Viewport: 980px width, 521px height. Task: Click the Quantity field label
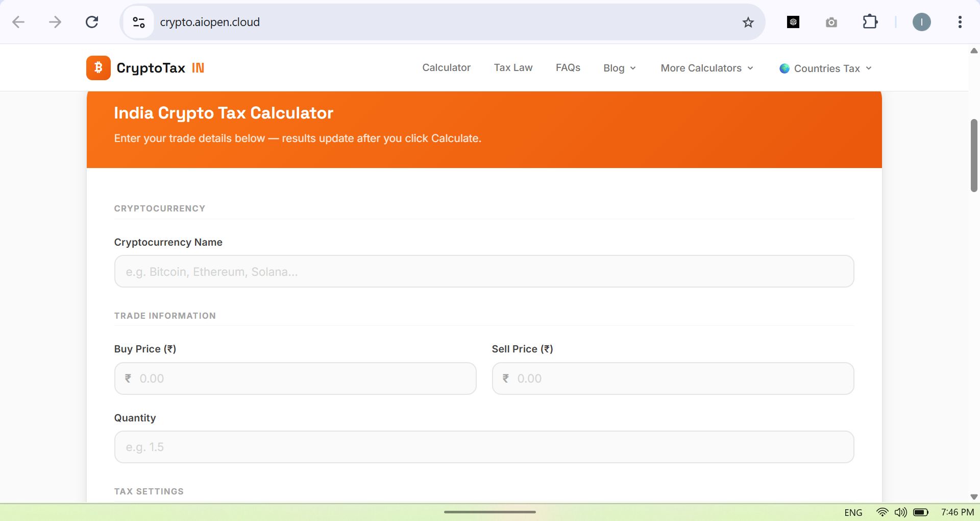point(135,418)
